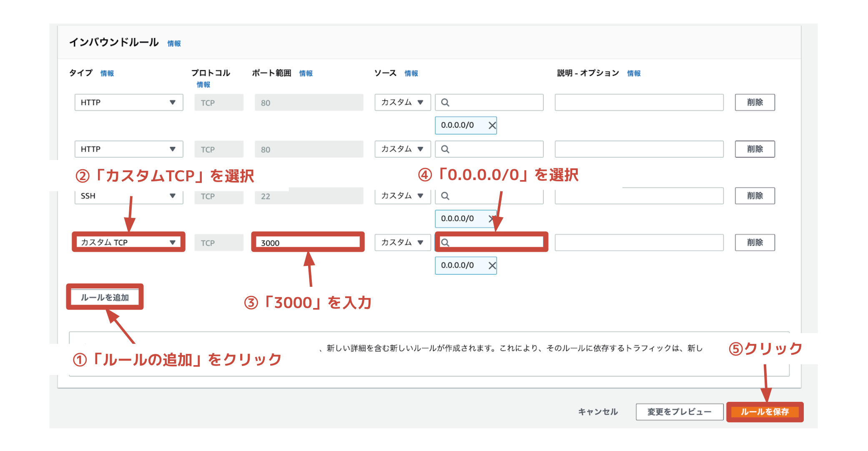Click search icon in SSH rule source field
This screenshot has width=868, height=451.
click(445, 196)
